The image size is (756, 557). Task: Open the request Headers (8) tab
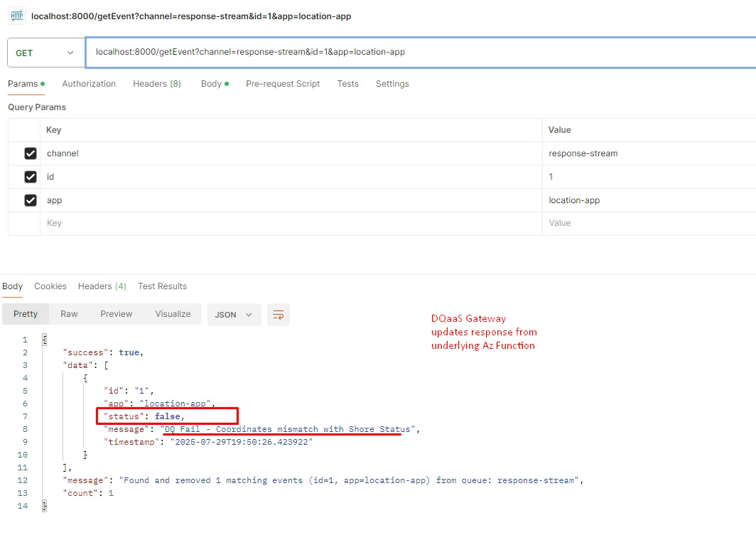156,84
